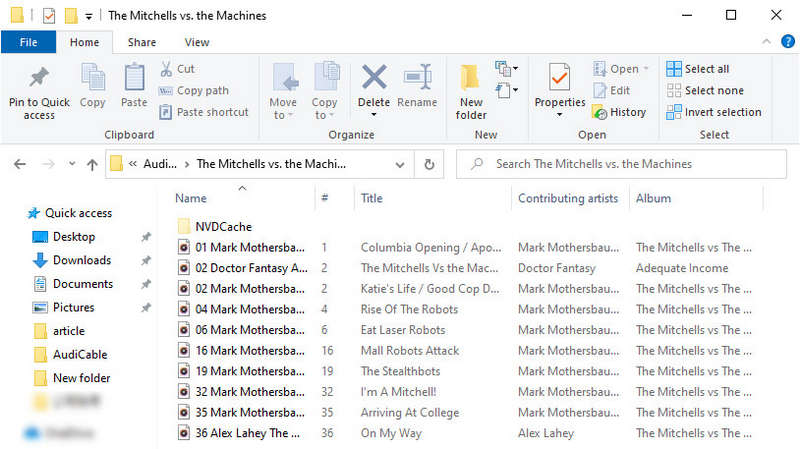800x449 pixels.
Task: Switch to the View ribbon tab
Action: pyautogui.click(x=197, y=42)
